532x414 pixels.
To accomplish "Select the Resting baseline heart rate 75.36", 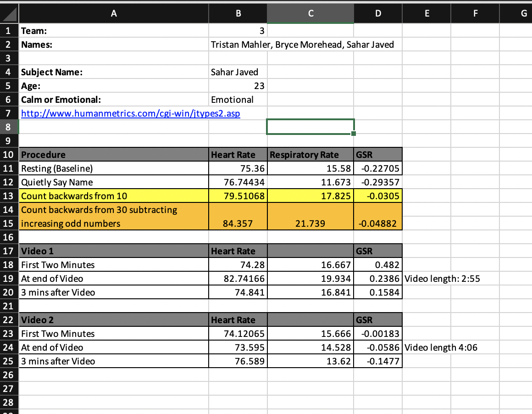I will pos(238,168).
